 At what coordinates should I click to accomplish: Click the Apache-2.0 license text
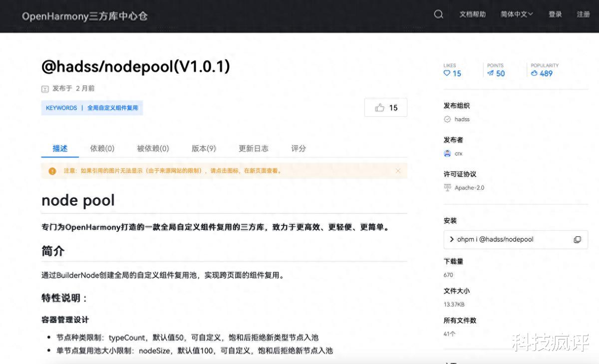click(x=469, y=187)
